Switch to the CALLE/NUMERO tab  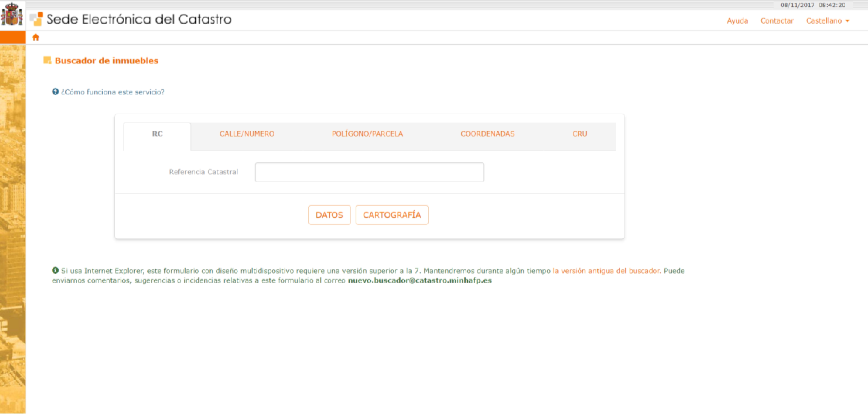[x=247, y=134]
